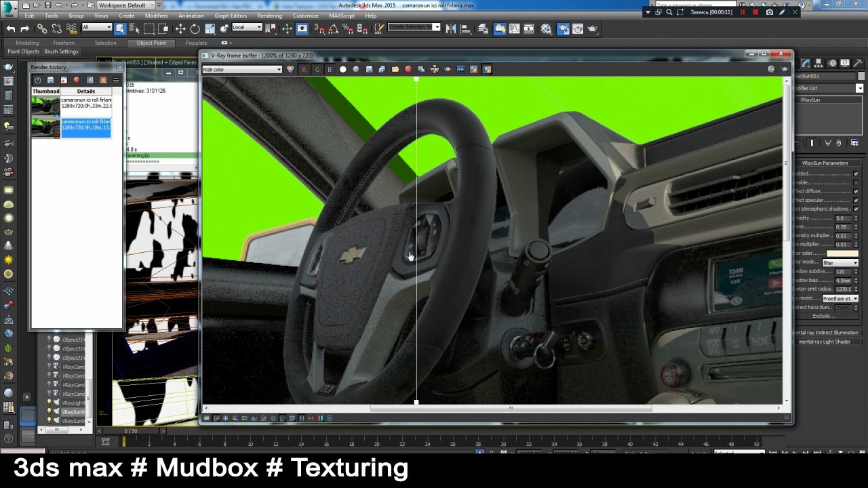The image size is (868, 488).
Task: Toggle the Angle Snap icon
Action: pos(334,28)
